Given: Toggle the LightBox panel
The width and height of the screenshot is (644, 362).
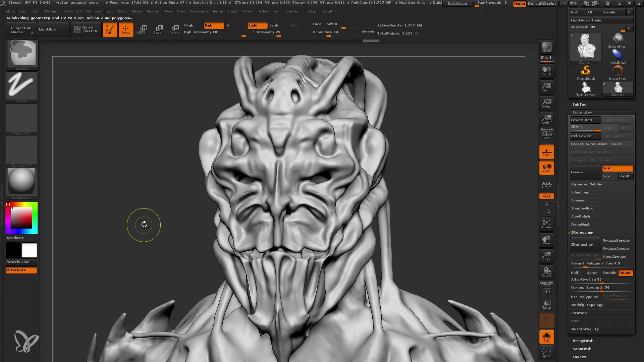Looking at the screenshot, I should tap(48, 29).
